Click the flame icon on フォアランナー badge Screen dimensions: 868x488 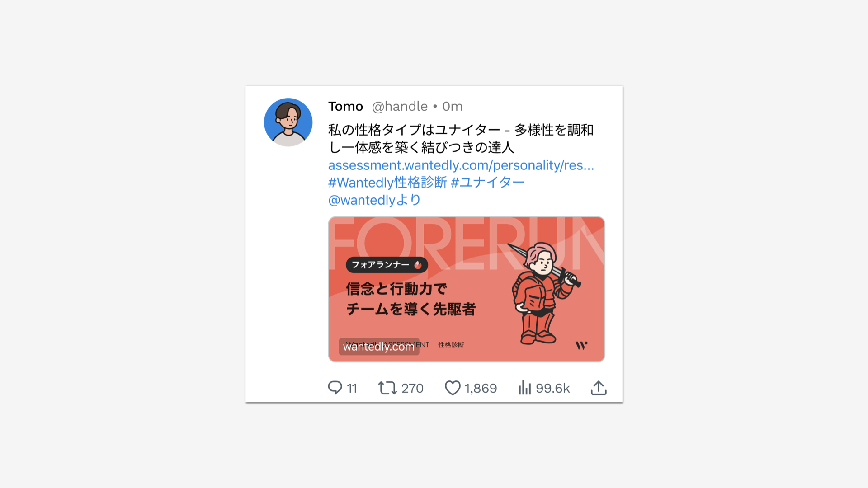point(418,265)
